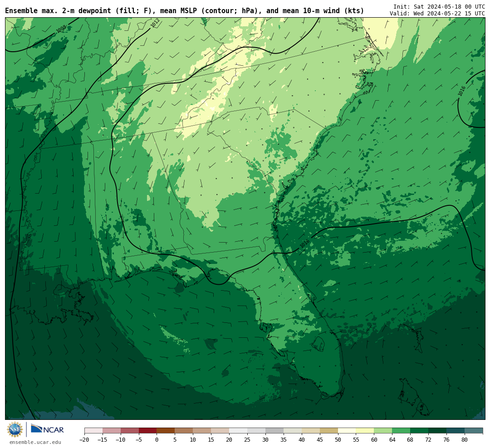Select the map title about ensemble max dewpoint
490x448 pixels.
(x=184, y=11)
